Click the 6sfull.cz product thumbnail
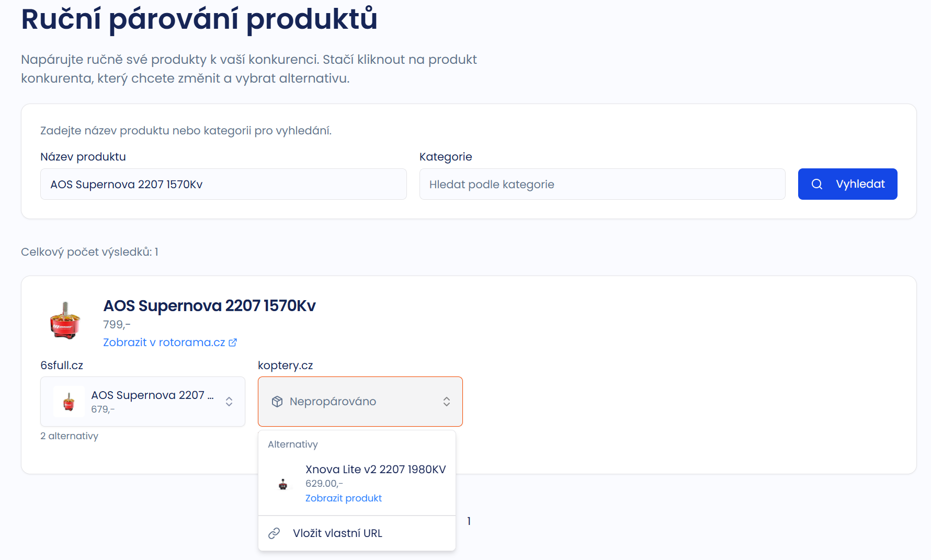Screen dimensions: 931x560 click(69, 402)
